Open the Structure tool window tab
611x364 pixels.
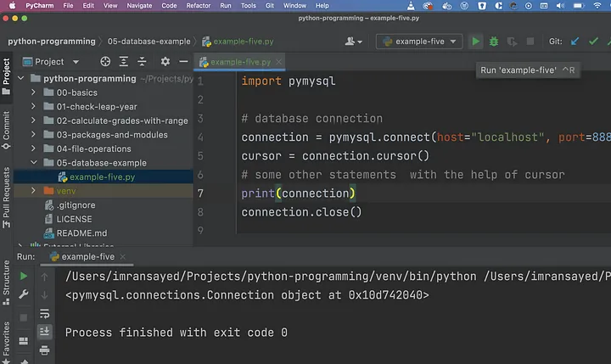(6, 283)
